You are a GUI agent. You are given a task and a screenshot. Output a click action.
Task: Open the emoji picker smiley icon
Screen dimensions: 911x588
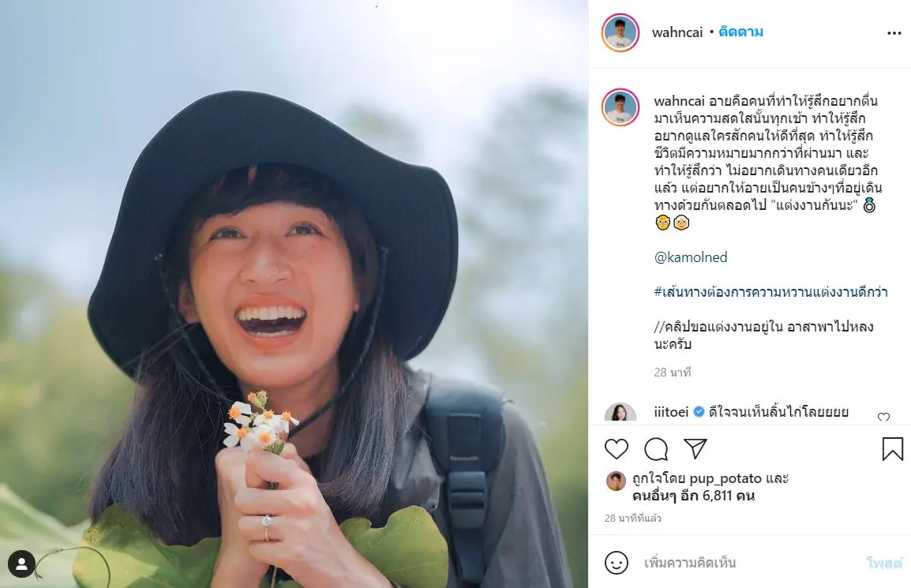point(617,563)
